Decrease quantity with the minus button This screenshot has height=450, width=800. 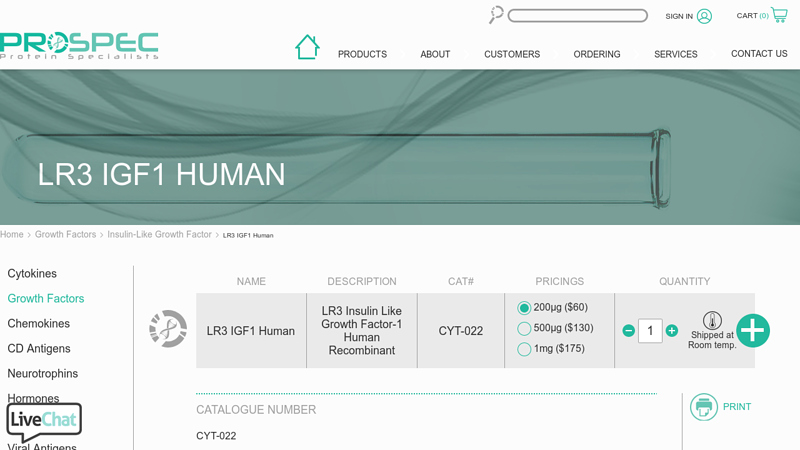click(x=628, y=331)
